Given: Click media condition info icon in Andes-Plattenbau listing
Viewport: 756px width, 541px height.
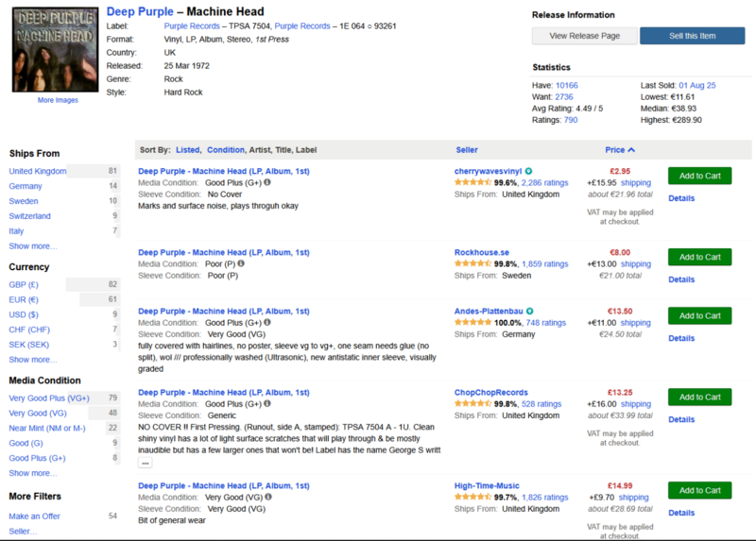Looking at the screenshot, I should [x=267, y=322].
